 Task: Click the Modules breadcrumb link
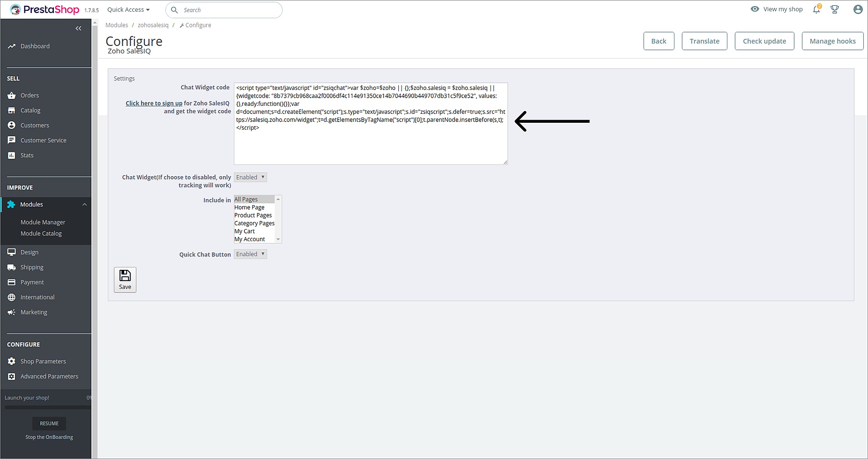117,25
